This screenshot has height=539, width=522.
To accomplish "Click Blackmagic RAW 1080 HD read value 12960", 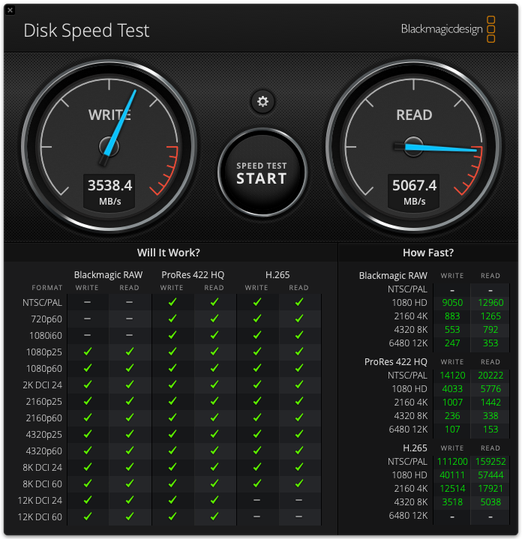I will (491, 302).
